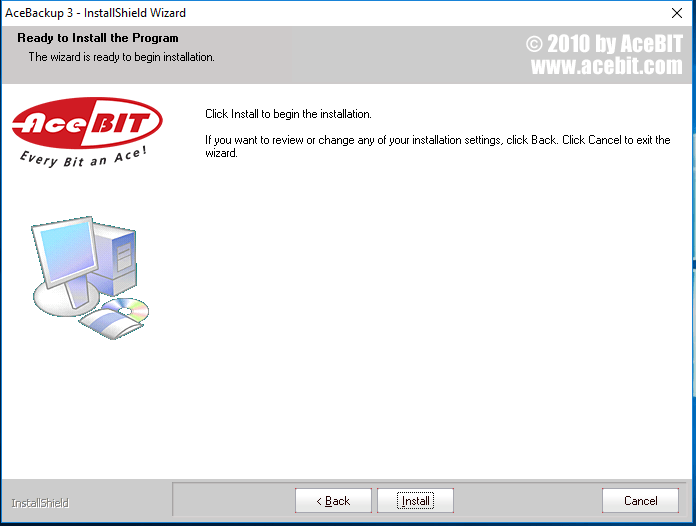Click the '© 2010 by AceBIT' banner text
This screenshot has height=526, width=696.
pos(604,44)
